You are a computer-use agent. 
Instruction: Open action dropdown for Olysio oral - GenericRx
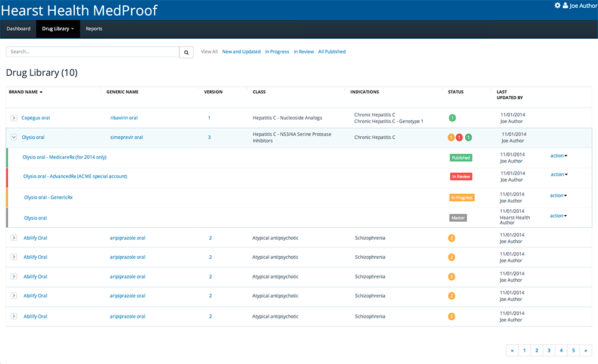(x=559, y=195)
